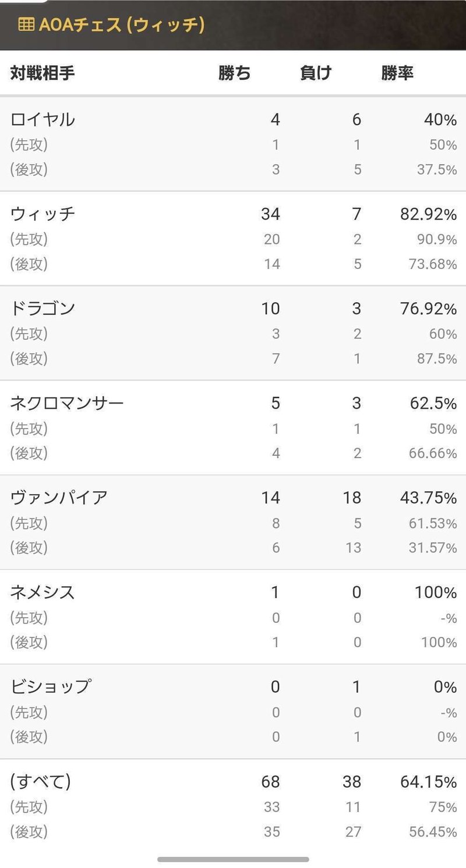Click the (後攻) sub-row under (すべて)
The image size is (466, 868).
point(29,832)
